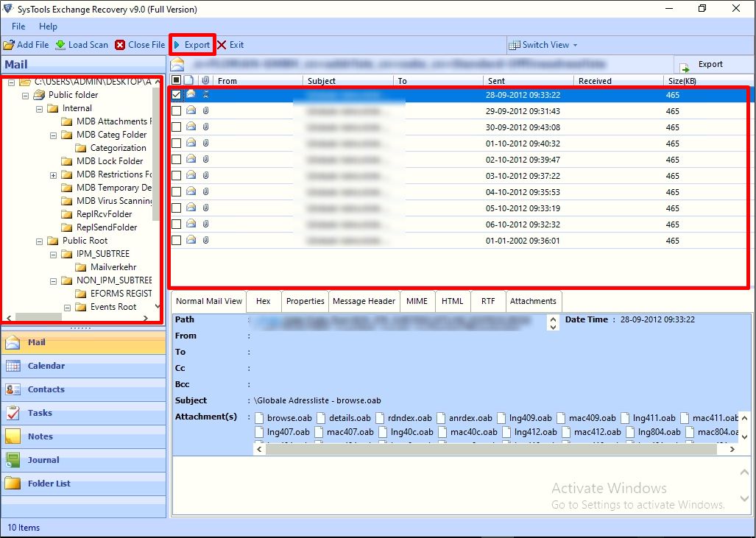Select the MDB Lock Folder

tap(110, 161)
